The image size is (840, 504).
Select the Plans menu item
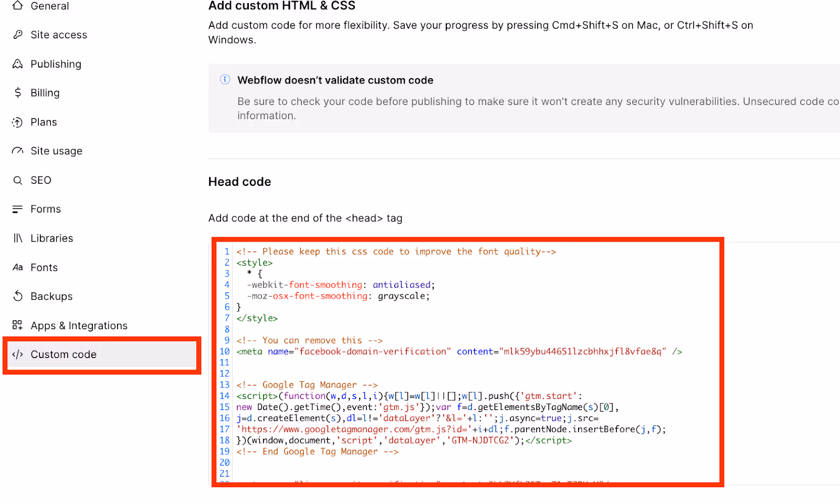pyautogui.click(x=44, y=122)
